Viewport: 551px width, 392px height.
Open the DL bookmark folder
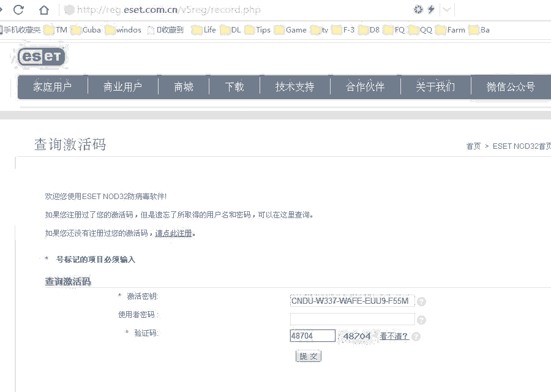(231, 30)
